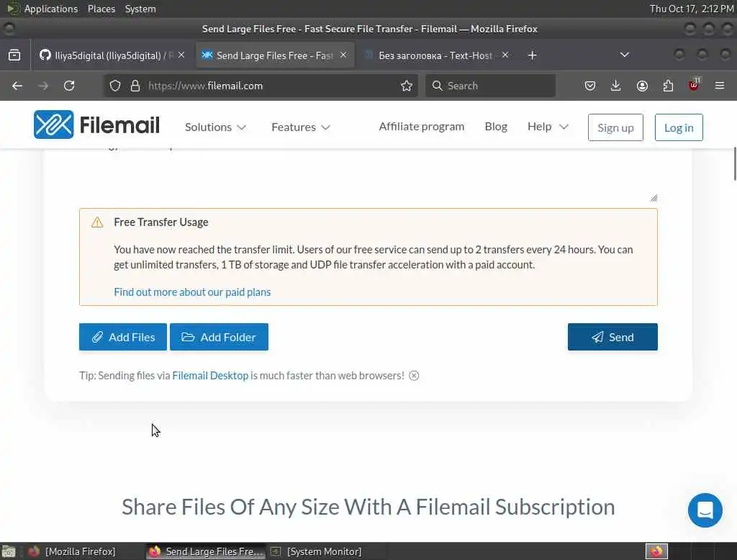Viewport: 737px width, 560px height.
Task: Click the page vertical scrollbar
Action: 735,163
